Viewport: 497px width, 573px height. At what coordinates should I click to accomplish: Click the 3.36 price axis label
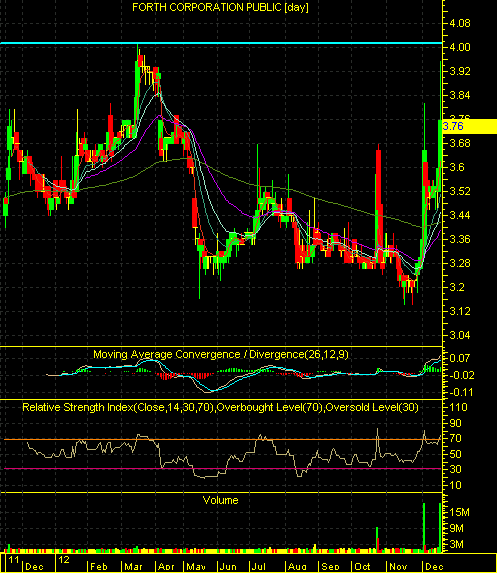click(x=460, y=239)
